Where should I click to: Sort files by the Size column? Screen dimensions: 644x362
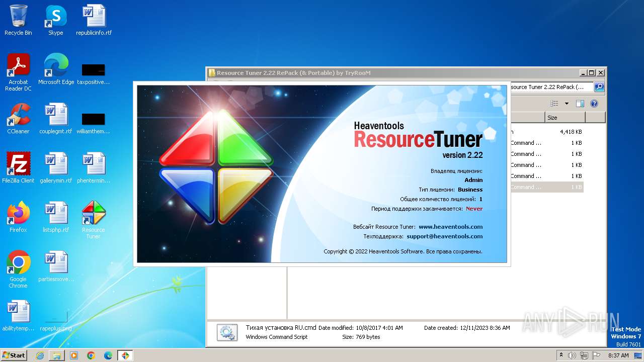[x=565, y=118]
